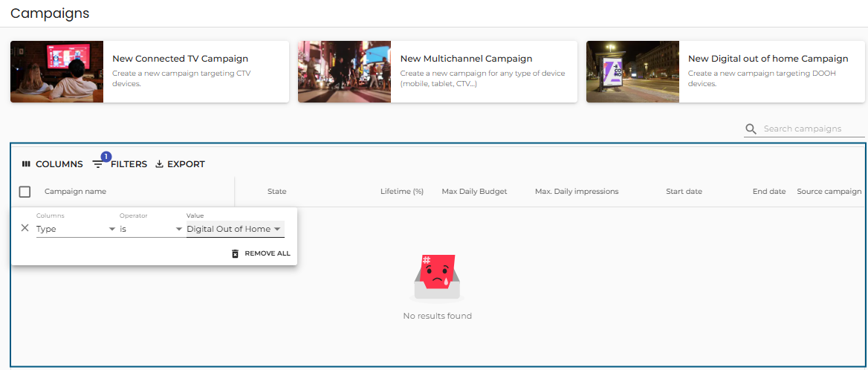Click the export download icon
This screenshot has width=868, height=370.
[x=159, y=164]
